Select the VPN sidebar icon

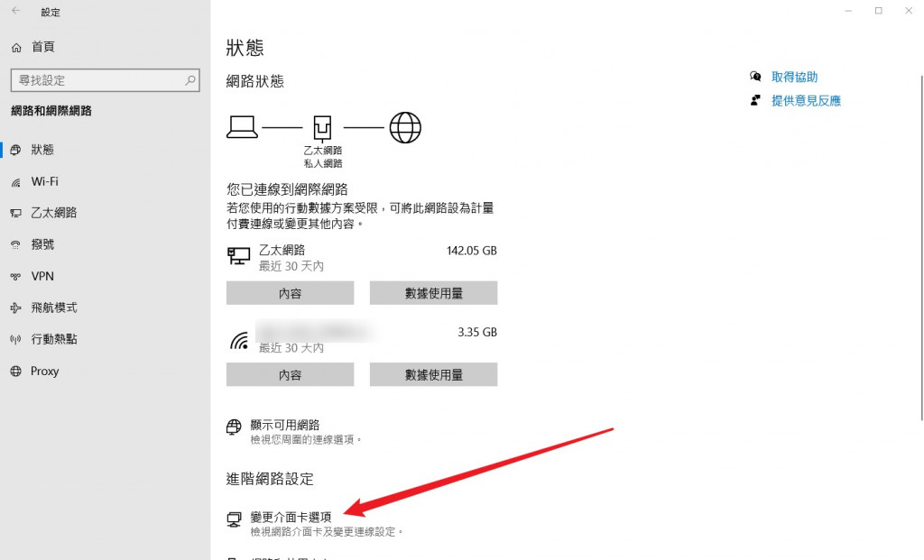16,276
